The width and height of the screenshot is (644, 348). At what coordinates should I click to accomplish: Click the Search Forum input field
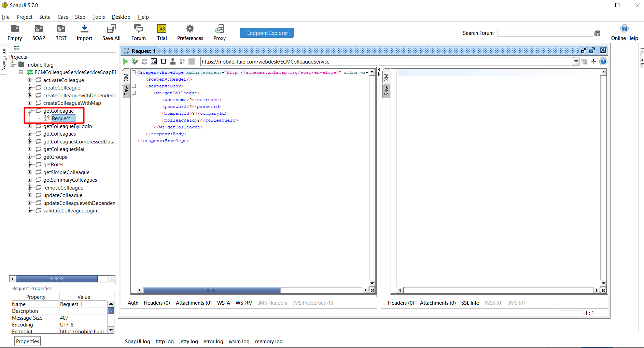[545, 33]
